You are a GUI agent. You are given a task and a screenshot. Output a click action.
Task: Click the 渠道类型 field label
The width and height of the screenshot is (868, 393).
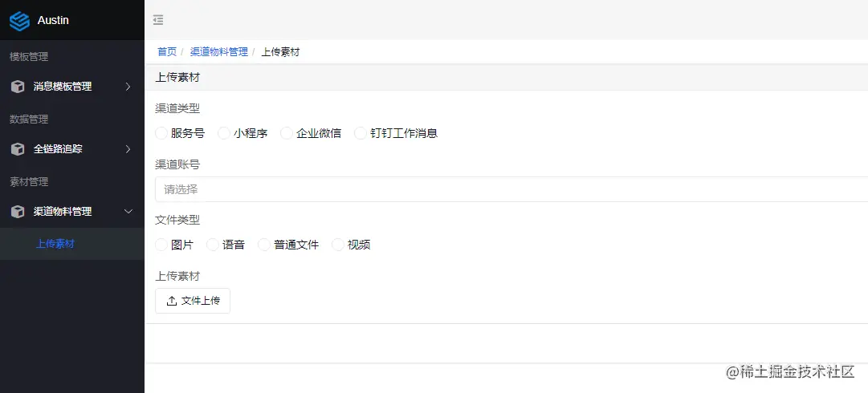[177, 108]
